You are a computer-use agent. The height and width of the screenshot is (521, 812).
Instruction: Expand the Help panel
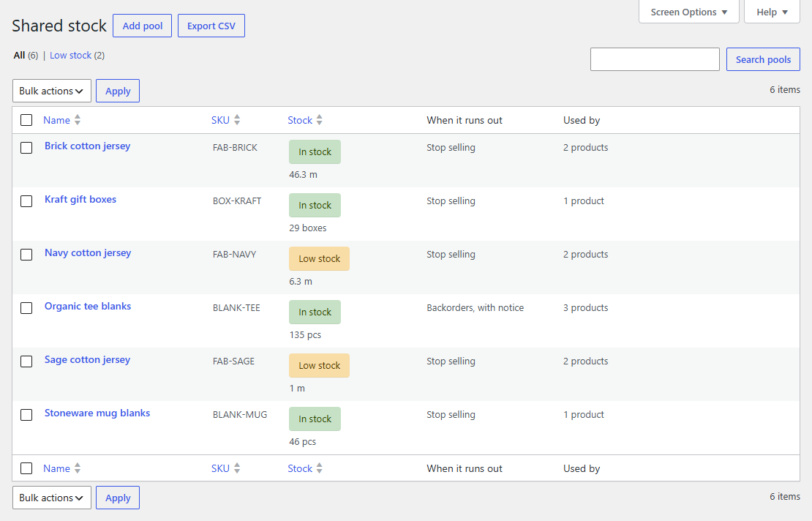point(772,12)
